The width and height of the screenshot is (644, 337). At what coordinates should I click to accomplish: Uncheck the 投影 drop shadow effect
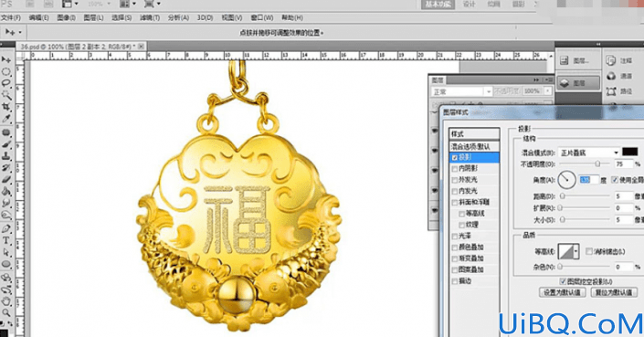click(455, 157)
